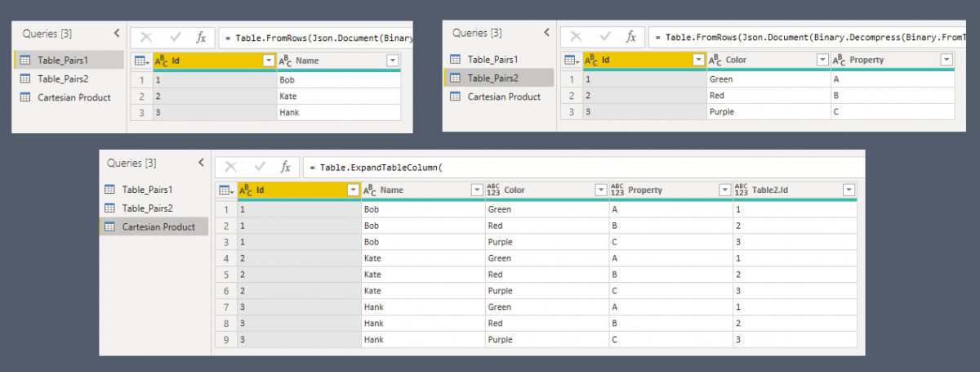Click the fx function icon in Table_Pairs2 view
This screenshot has width=980, height=372.
tap(630, 37)
